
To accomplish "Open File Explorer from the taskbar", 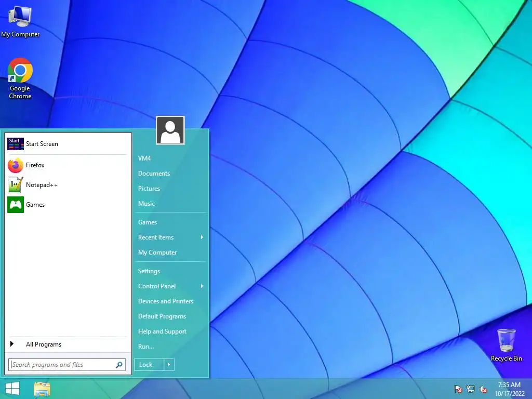I will tap(42, 389).
